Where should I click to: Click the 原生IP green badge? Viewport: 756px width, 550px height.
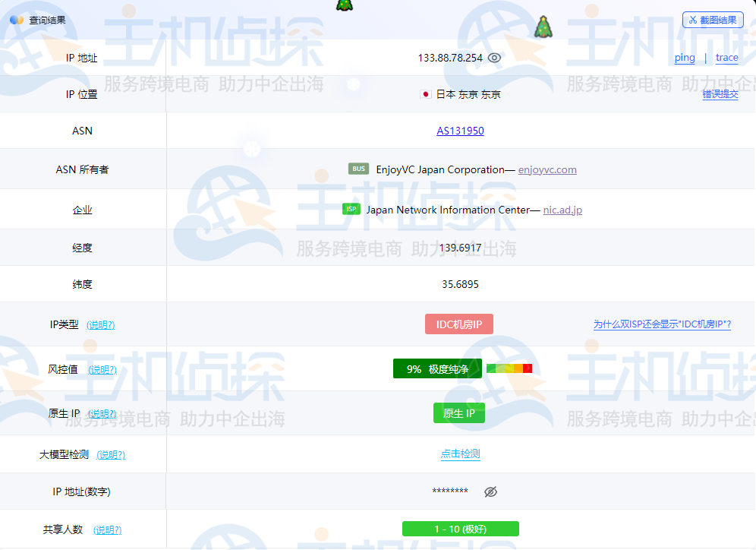click(459, 413)
